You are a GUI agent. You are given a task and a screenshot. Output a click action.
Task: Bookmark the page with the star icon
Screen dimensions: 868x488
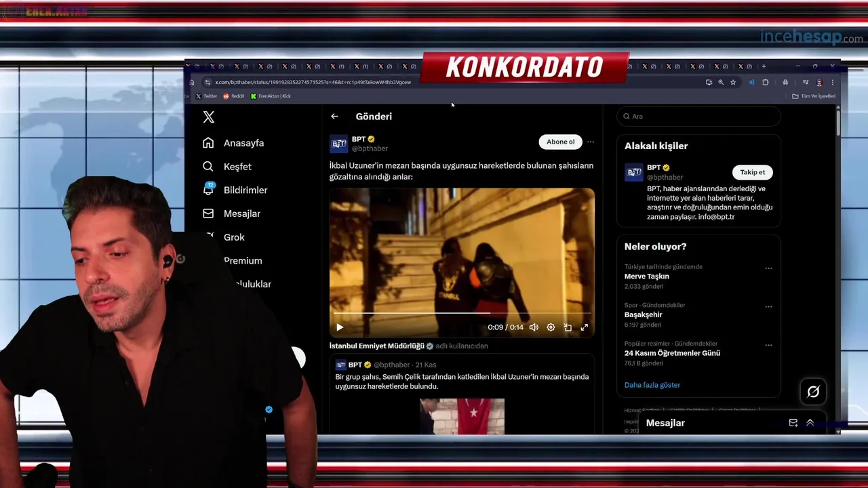click(733, 82)
